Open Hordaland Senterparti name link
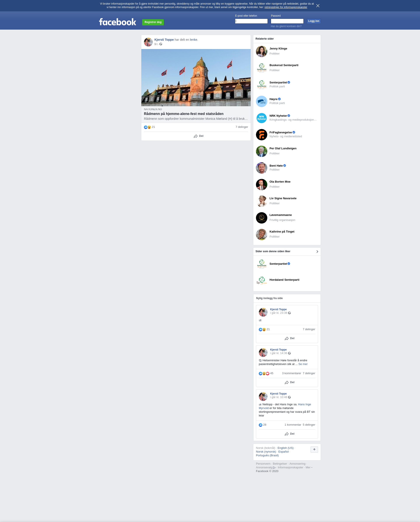 [284, 280]
